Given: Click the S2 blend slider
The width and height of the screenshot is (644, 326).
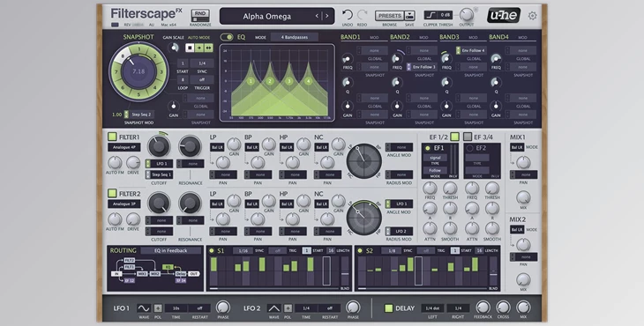Looking at the screenshot, I should (493, 271).
